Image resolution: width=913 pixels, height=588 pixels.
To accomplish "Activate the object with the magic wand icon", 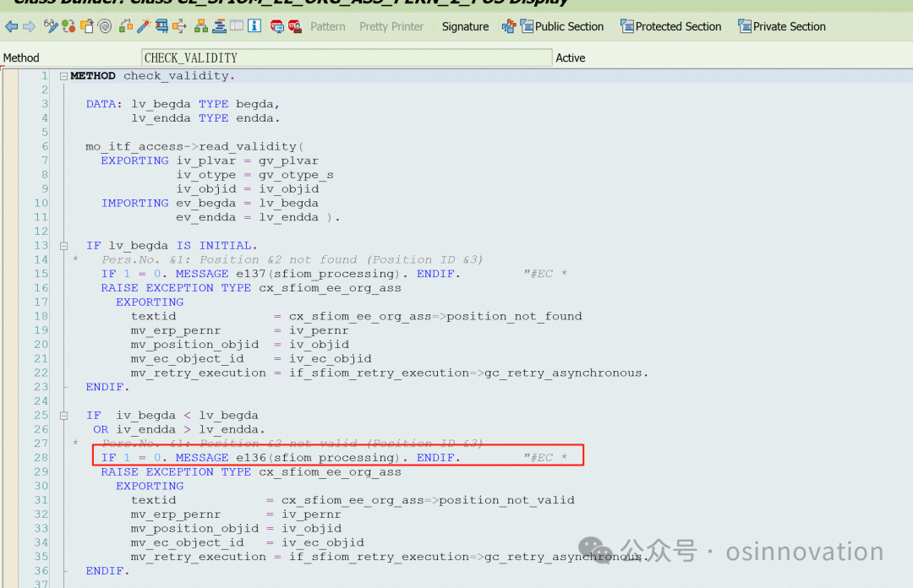I will pyautogui.click(x=144, y=26).
